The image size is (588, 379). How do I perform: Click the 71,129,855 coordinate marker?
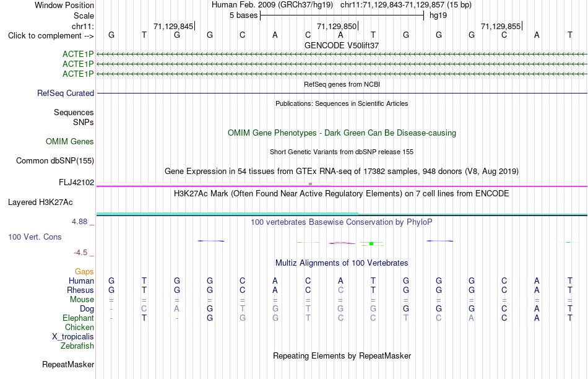pyautogui.click(x=501, y=26)
